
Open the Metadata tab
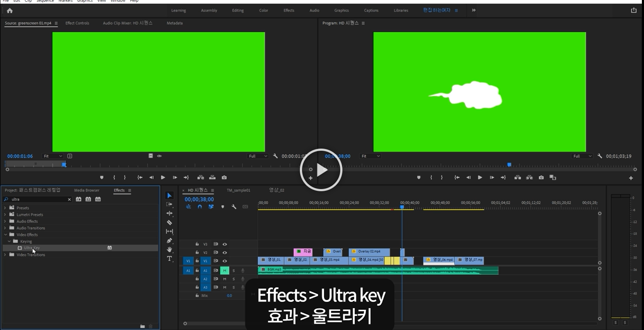coord(175,23)
